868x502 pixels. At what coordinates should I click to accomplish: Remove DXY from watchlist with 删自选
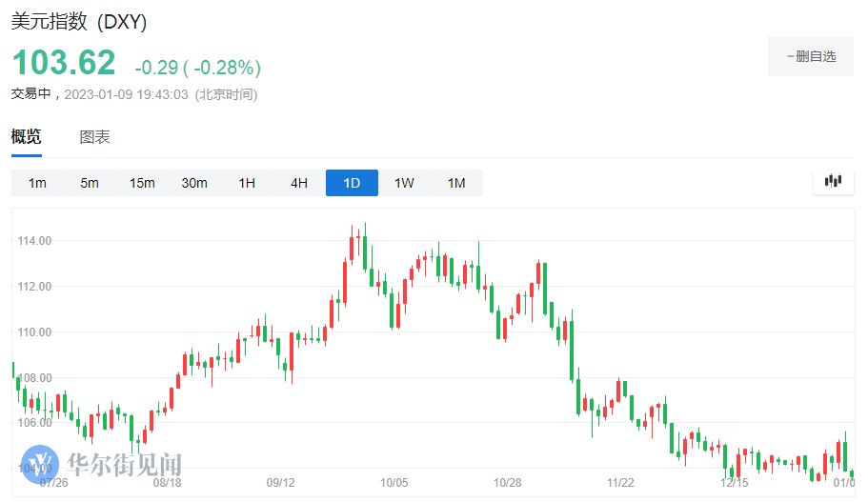click(x=811, y=56)
